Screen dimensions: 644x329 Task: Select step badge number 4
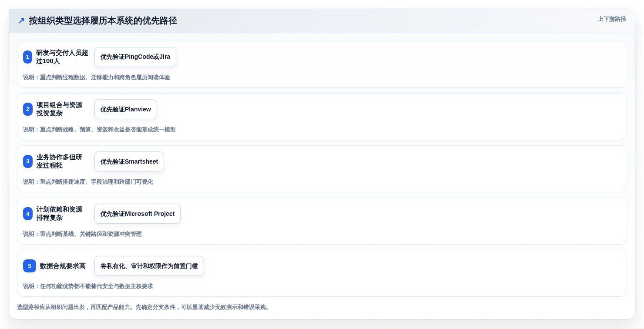tap(28, 214)
